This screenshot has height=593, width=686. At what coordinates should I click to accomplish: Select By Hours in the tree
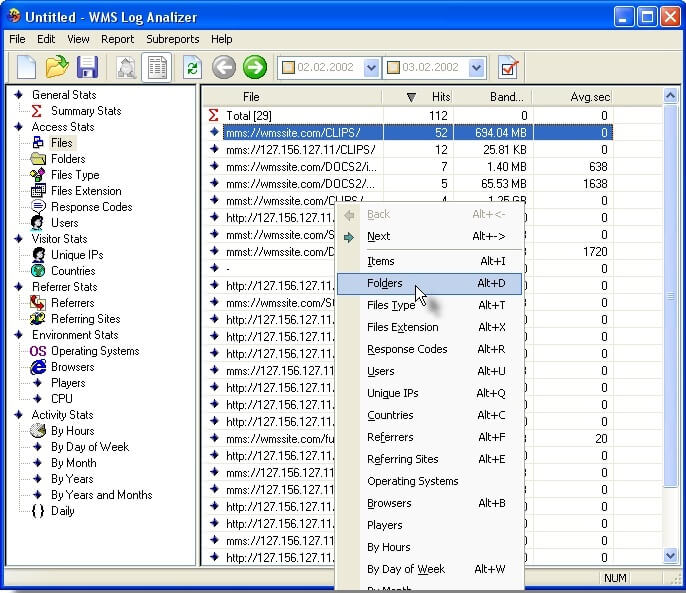[x=73, y=431]
